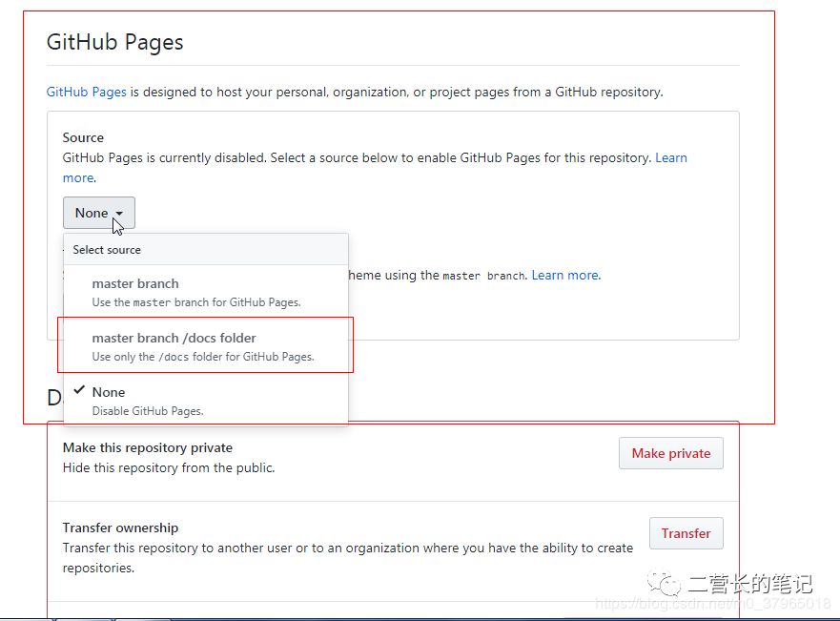Click the Select source header text

107,250
